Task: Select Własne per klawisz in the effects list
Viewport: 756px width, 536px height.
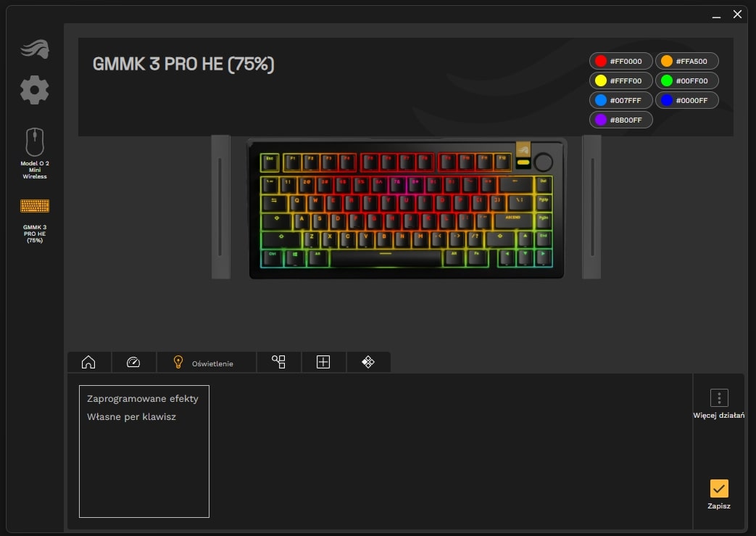Action: [x=132, y=417]
